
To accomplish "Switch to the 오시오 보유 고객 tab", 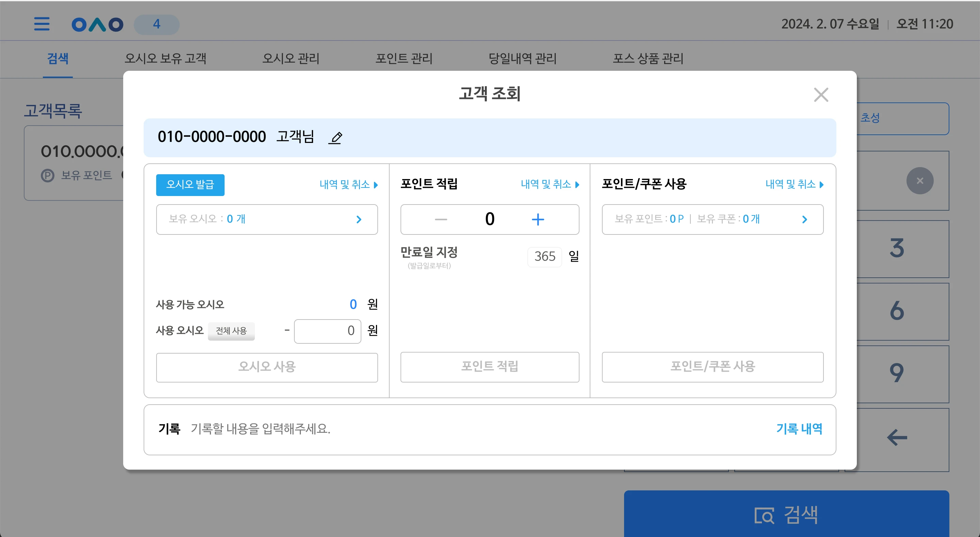I will click(165, 59).
